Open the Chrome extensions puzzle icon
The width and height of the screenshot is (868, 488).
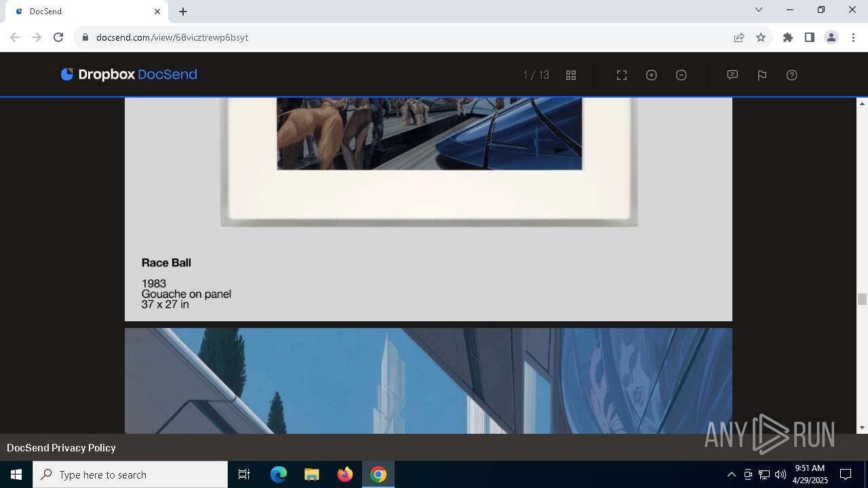point(788,37)
